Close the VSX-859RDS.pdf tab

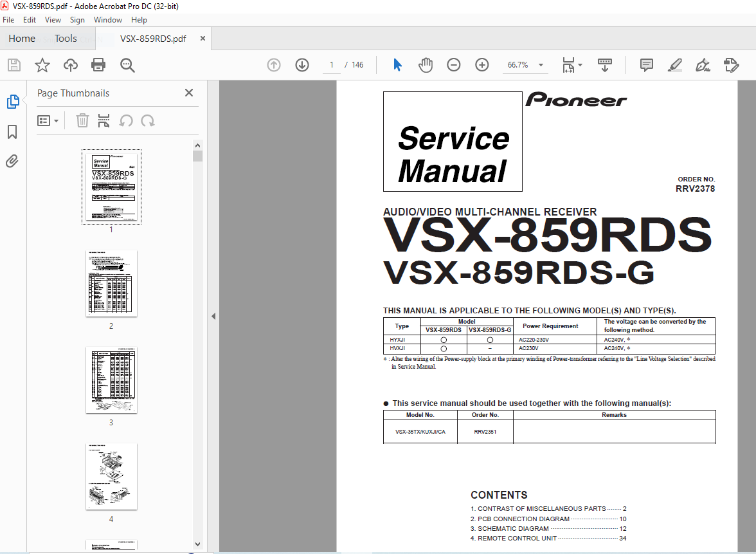[x=203, y=38]
